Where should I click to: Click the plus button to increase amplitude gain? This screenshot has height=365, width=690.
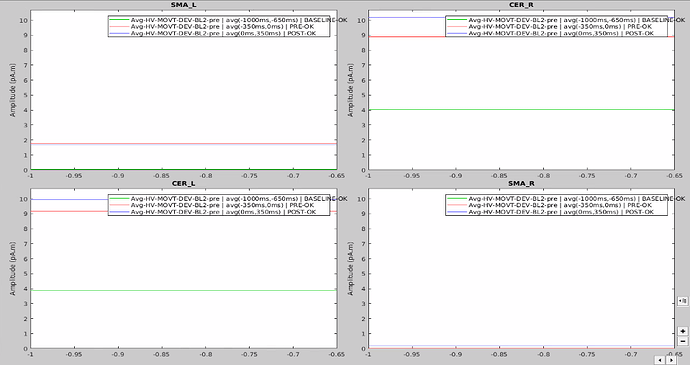click(x=683, y=331)
